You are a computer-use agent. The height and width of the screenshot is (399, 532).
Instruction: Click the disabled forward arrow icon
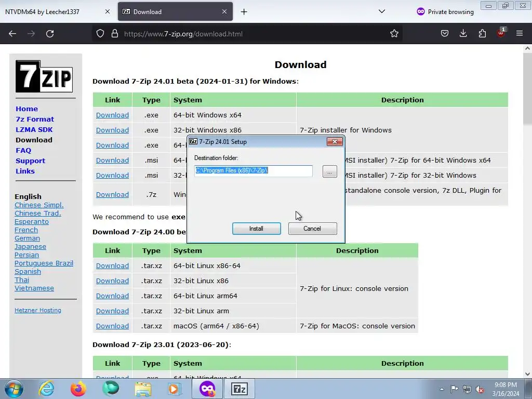[31, 34]
